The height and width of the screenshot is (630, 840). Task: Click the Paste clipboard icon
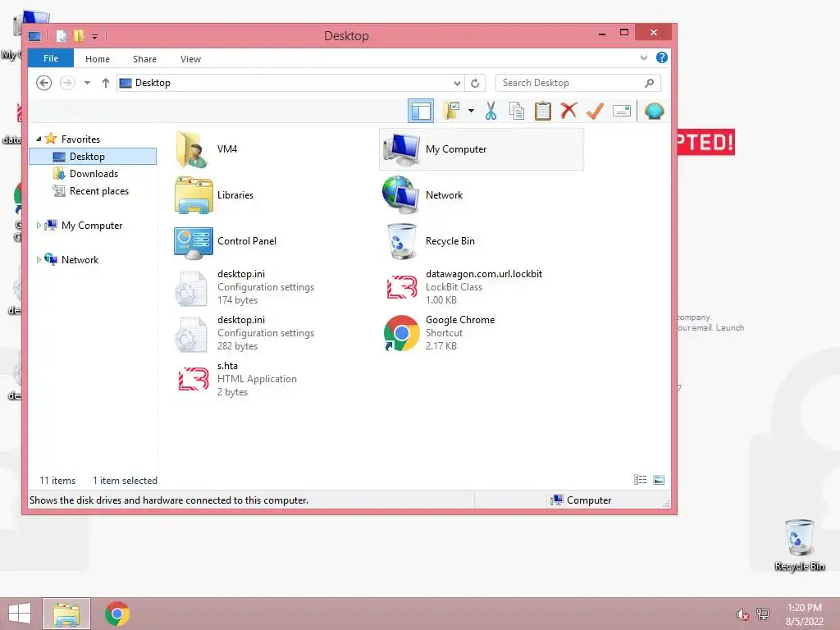click(x=543, y=111)
